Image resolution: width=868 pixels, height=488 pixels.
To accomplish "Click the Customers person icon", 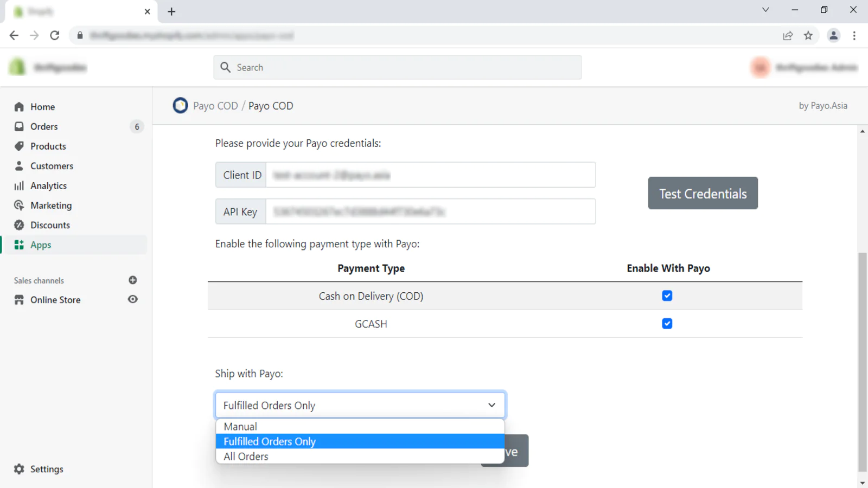I will (x=19, y=166).
